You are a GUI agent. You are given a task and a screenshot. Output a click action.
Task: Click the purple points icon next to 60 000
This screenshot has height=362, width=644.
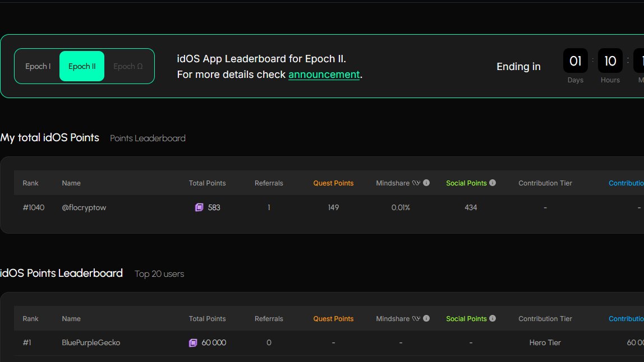pyautogui.click(x=193, y=343)
